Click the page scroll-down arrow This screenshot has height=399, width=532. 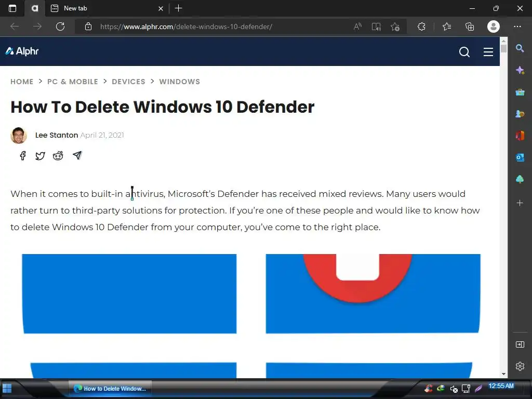click(503, 374)
